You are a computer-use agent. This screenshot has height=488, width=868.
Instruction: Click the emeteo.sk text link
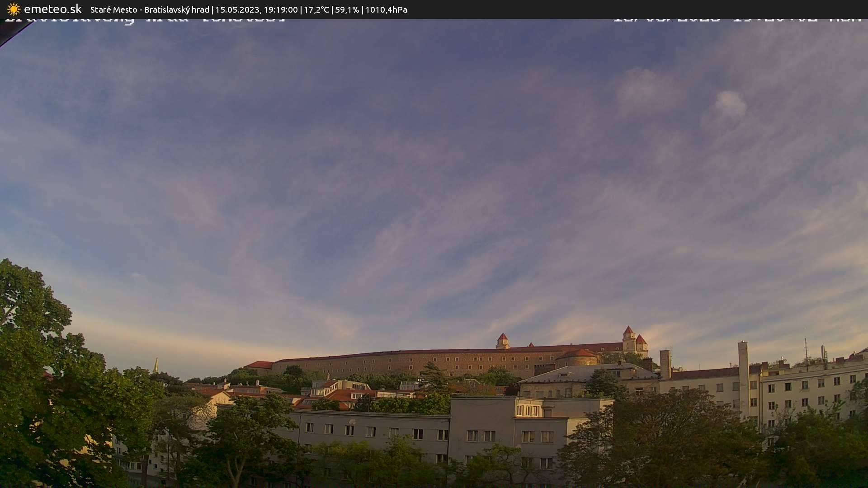tap(52, 9)
